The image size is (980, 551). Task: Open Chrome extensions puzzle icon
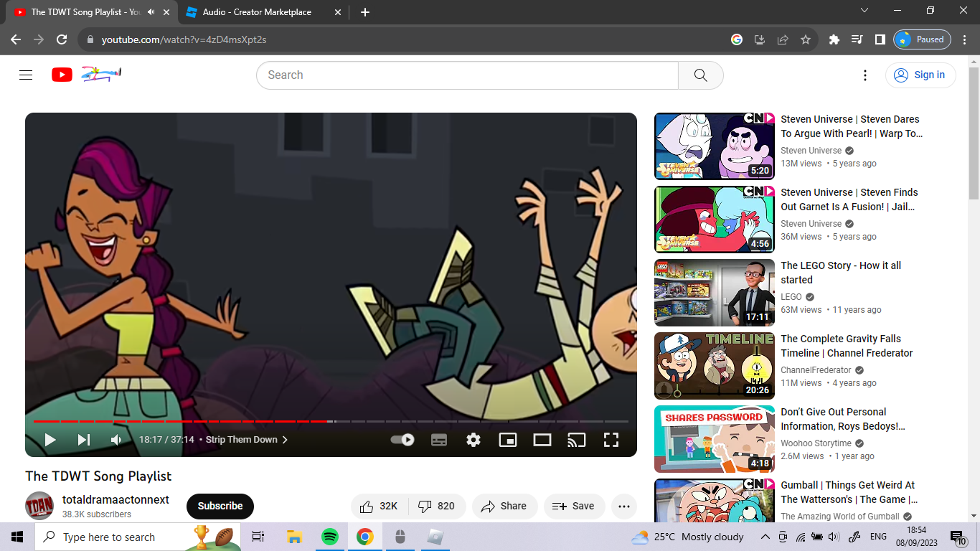point(834,39)
